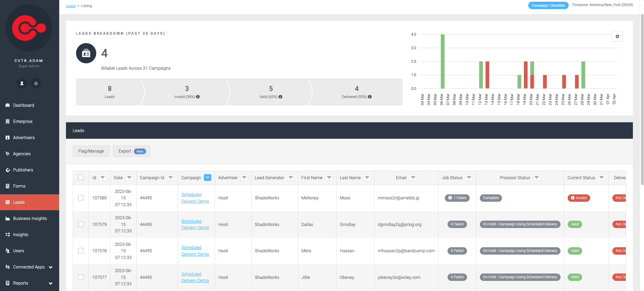Open the Campaign column filter icon
The height and width of the screenshot is (291, 644).
[x=208, y=177]
